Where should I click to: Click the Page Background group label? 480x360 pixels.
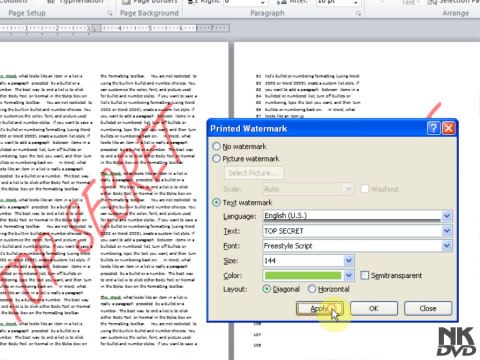click(x=149, y=13)
